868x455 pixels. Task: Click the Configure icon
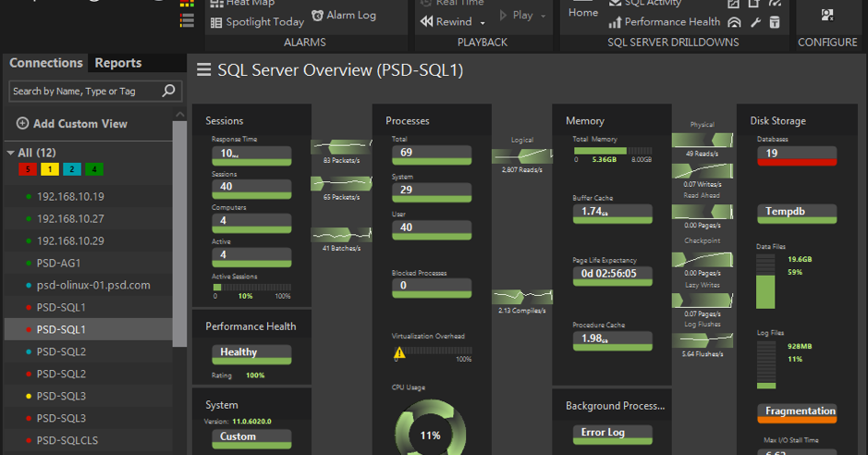pyautogui.click(x=827, y=16)
